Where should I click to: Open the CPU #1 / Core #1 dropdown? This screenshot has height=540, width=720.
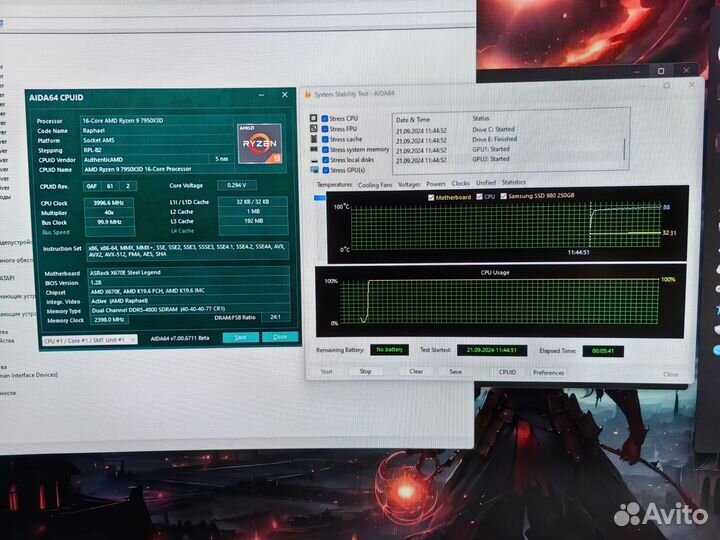pos(90,340)
